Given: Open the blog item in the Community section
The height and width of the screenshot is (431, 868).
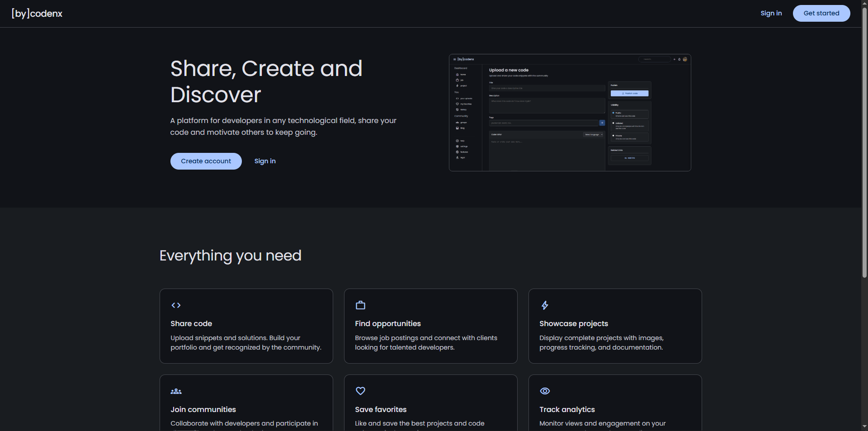Looking at the screenshot, I should click(x=457, y=128).
